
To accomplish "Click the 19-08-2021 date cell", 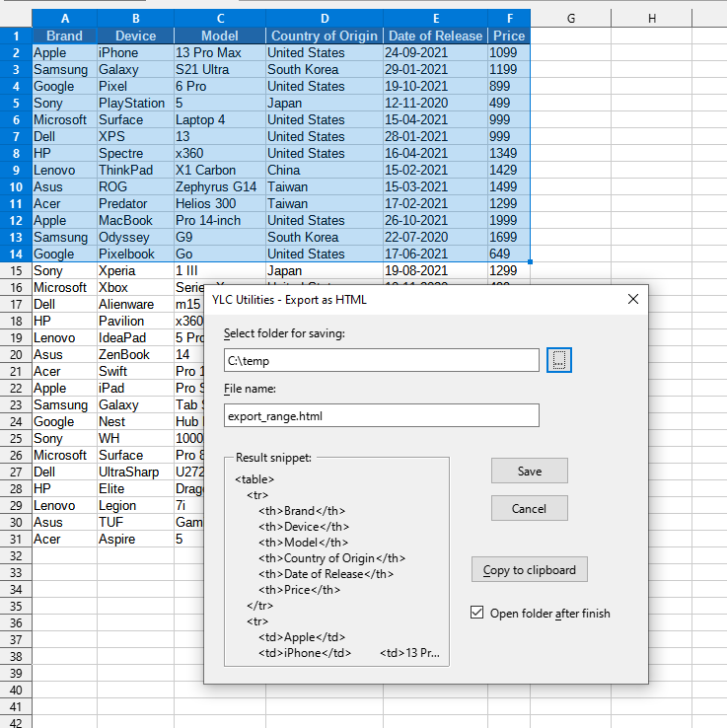I will pyautogui.click(x=435, y=270).
